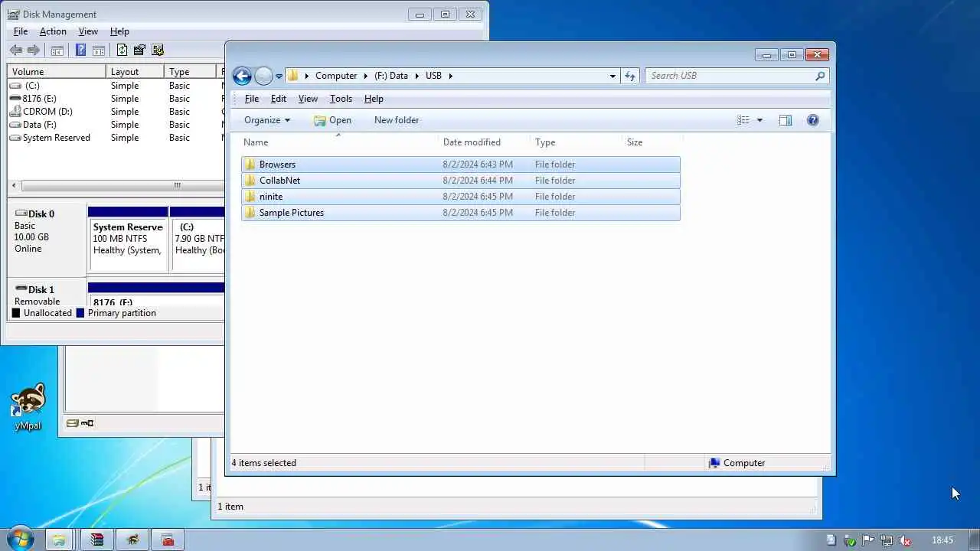This screenshot has width=980, height=551.
Task: Select the Data (F:) volume row
Action: [116, 125]
